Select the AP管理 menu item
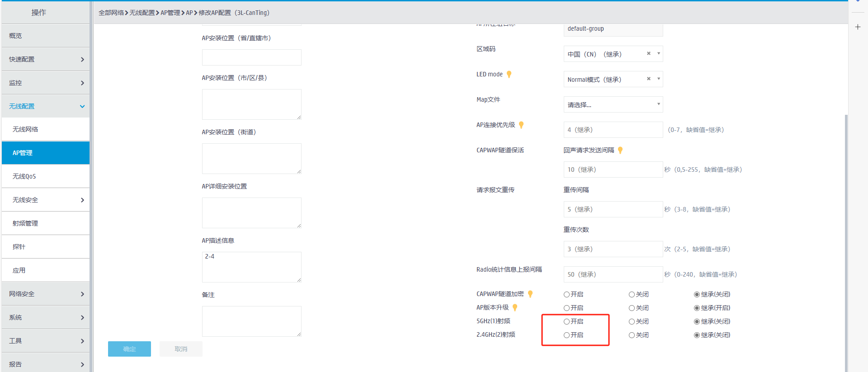 tap(46, 153)
